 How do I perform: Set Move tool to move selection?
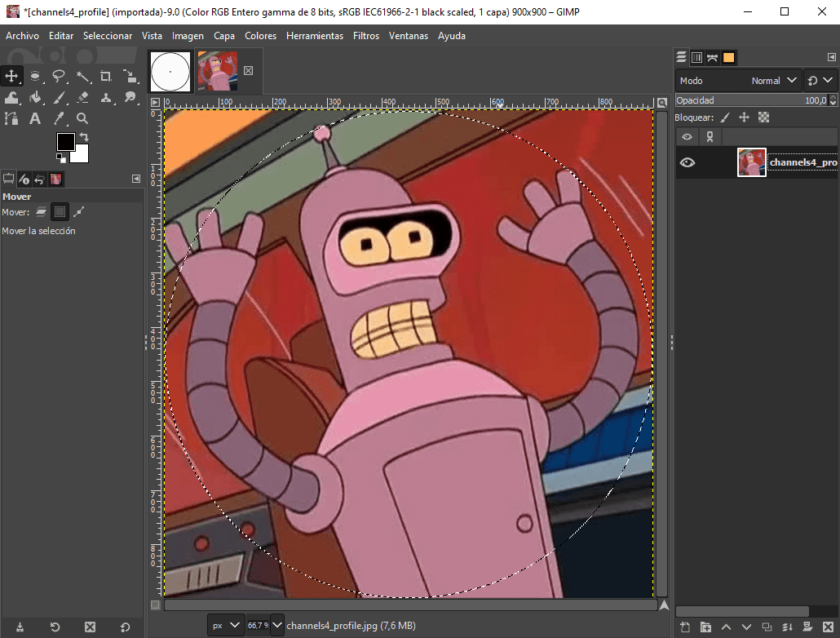[x=60, y=212]
